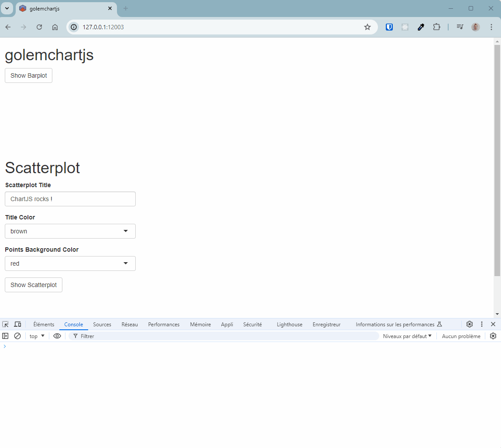The width and height of the screenshot is (501, 448).
Task: Open console settings gear icon
Action: point(493,336)
